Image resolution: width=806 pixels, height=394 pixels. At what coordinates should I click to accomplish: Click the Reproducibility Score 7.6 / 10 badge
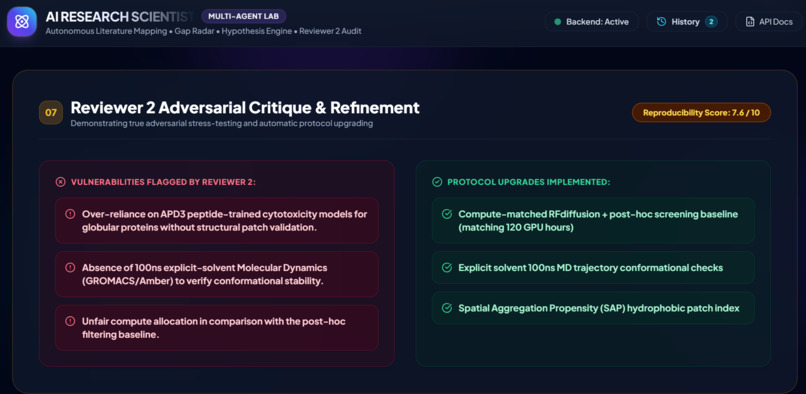pos(701,112)
